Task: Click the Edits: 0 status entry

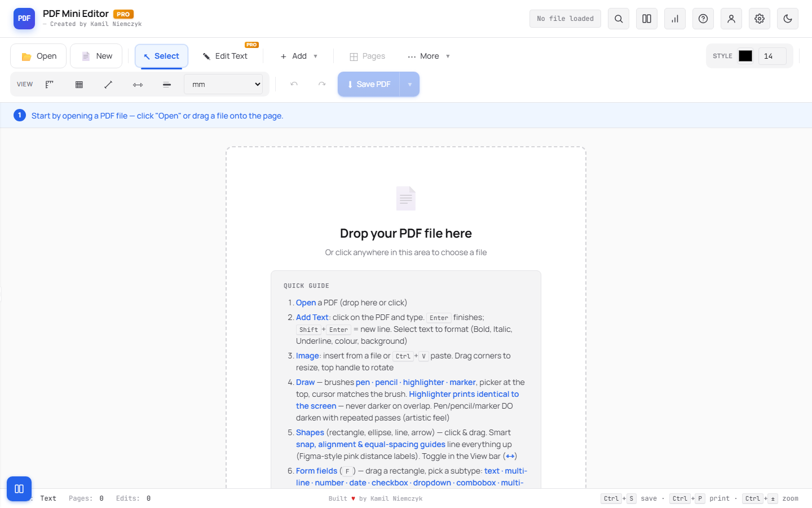Action: pos(133,498)
